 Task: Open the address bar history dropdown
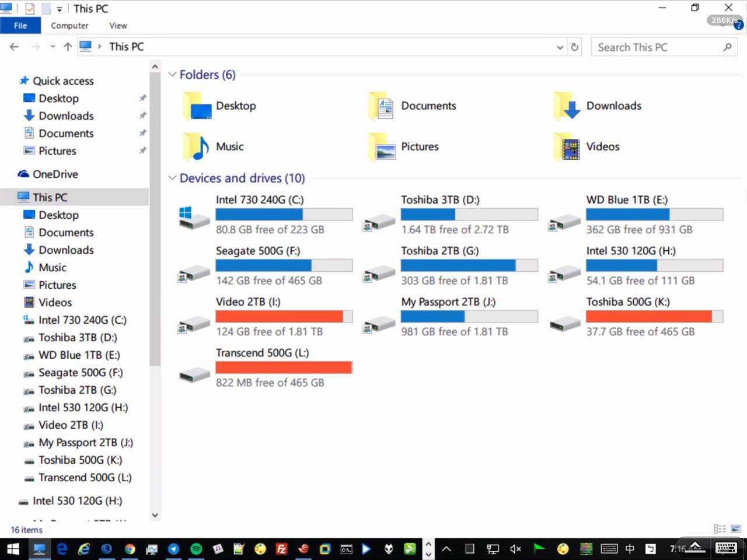click(560, 47)
